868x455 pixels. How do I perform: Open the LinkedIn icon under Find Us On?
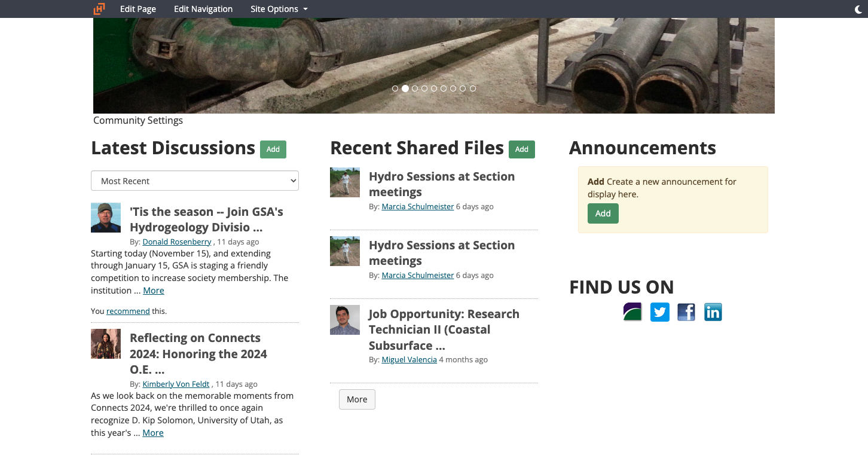tap(713, 312)
